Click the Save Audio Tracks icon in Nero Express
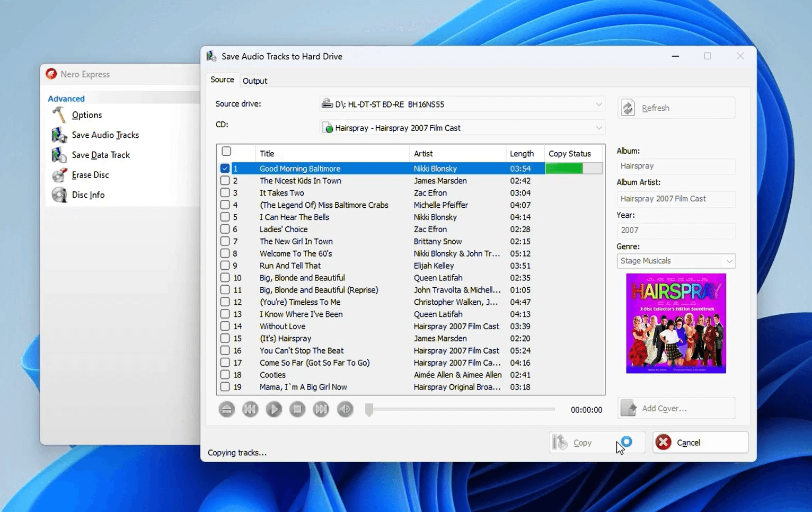The height and width of the screenshot is (512, 812). tap(59, 135)
